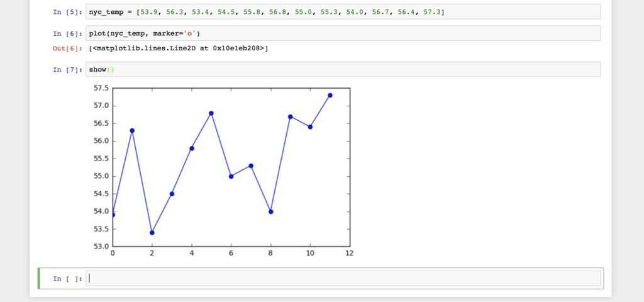Click the 56.8 value in the list

tap(277, 12)
